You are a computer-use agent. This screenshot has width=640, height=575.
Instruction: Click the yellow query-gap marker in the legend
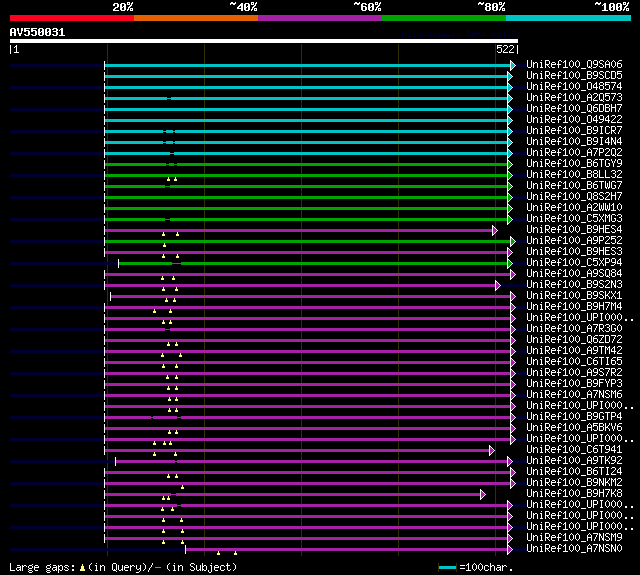tap(82, 568)
